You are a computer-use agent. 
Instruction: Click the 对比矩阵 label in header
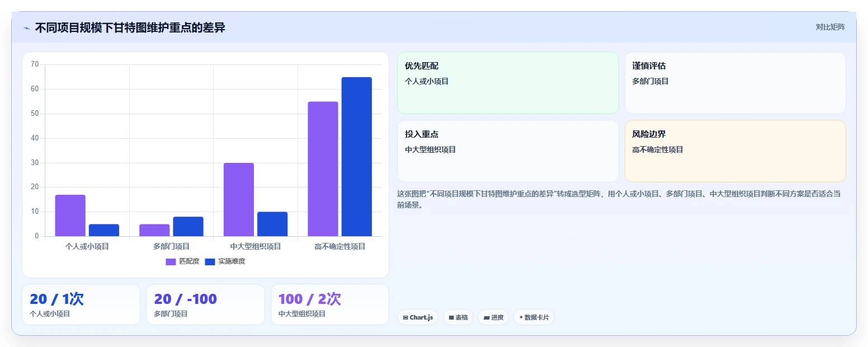point(830,27)
